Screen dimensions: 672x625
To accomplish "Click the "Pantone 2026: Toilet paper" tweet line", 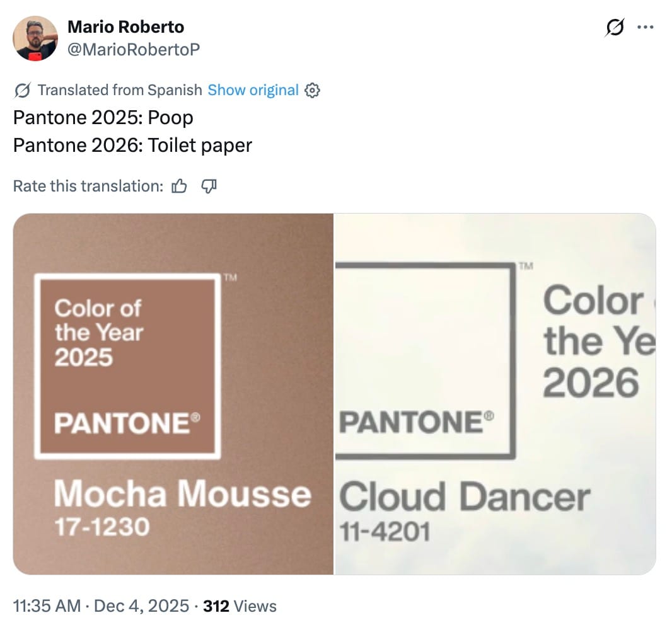I will pyautogui.click(x=132, y=146).
